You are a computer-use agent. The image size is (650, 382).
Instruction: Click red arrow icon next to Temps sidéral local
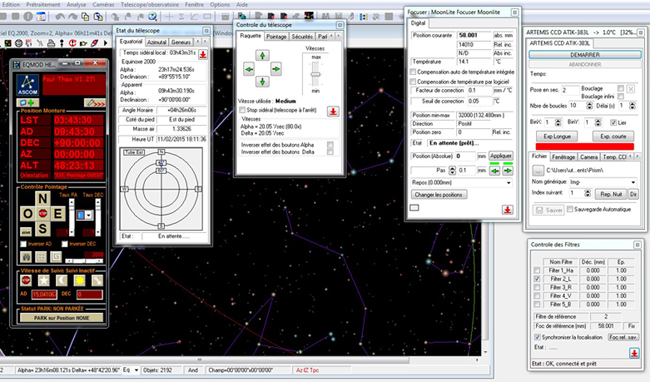coord(203,54)
